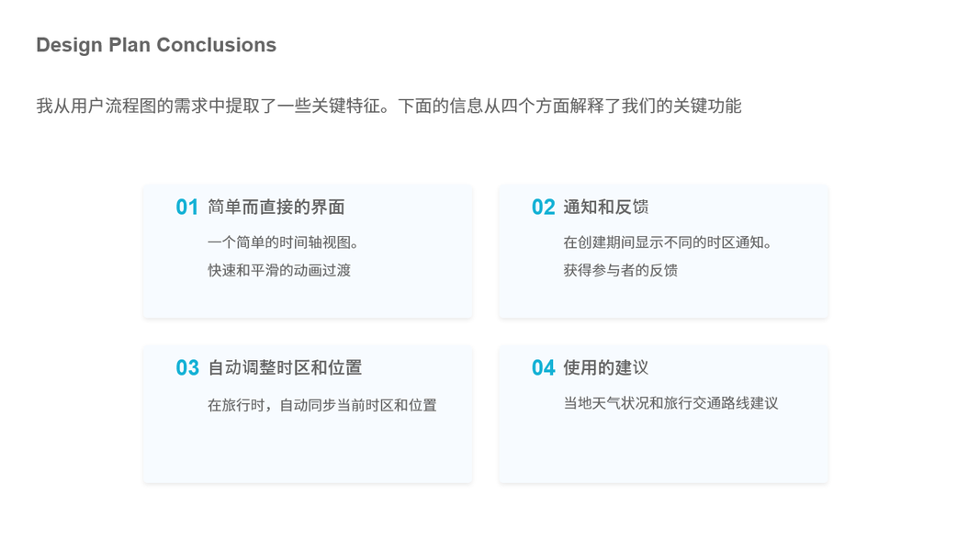Select the heading 使用的建议
Image resolution: width=980 pixels, height=551 pixels.
coord(606,368)
